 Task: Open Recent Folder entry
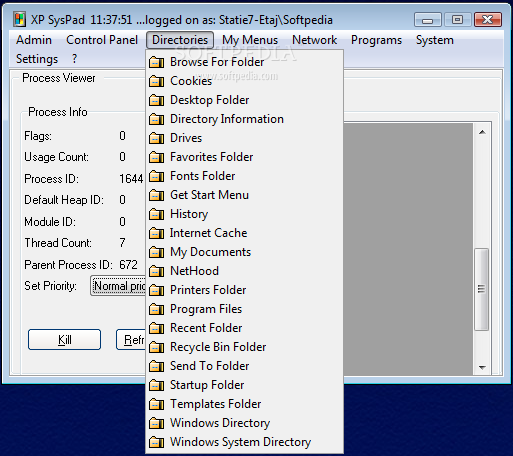(x=245, y=328)
